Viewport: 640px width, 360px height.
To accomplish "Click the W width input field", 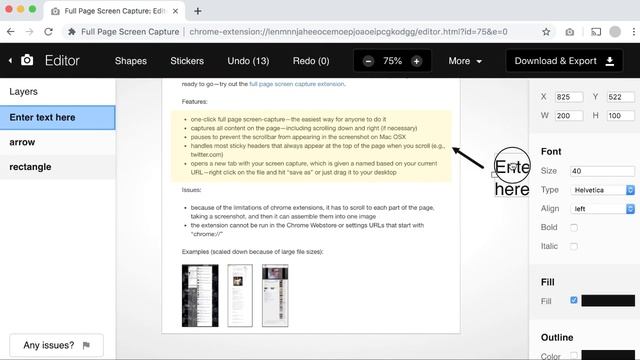I will [569, 116].
